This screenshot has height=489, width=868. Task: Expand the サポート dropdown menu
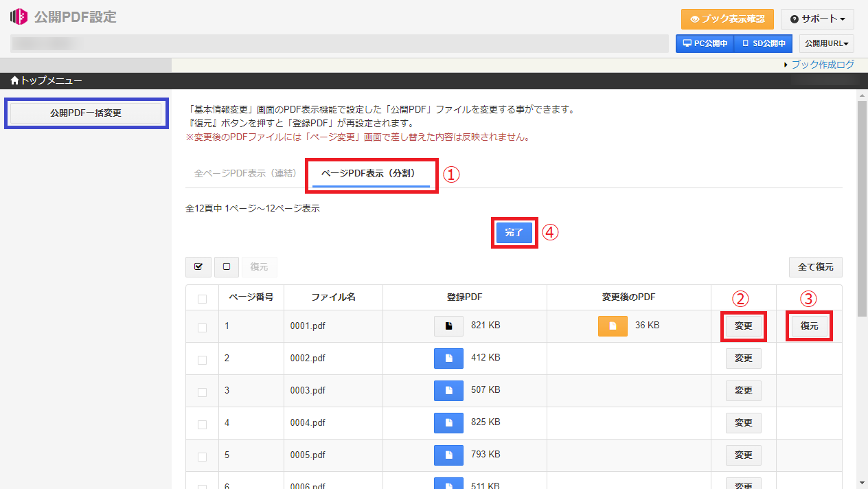click(817, 19)
